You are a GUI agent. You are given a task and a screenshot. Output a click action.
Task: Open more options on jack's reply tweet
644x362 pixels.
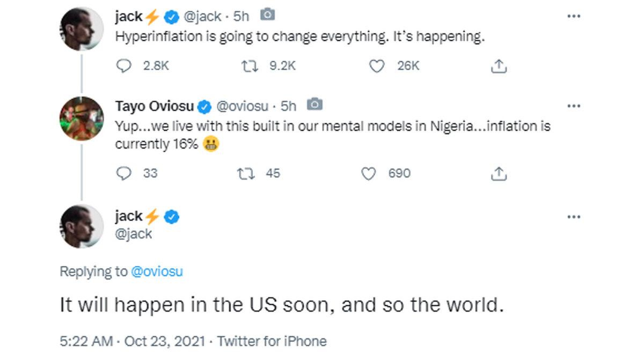tap(574, 217)
